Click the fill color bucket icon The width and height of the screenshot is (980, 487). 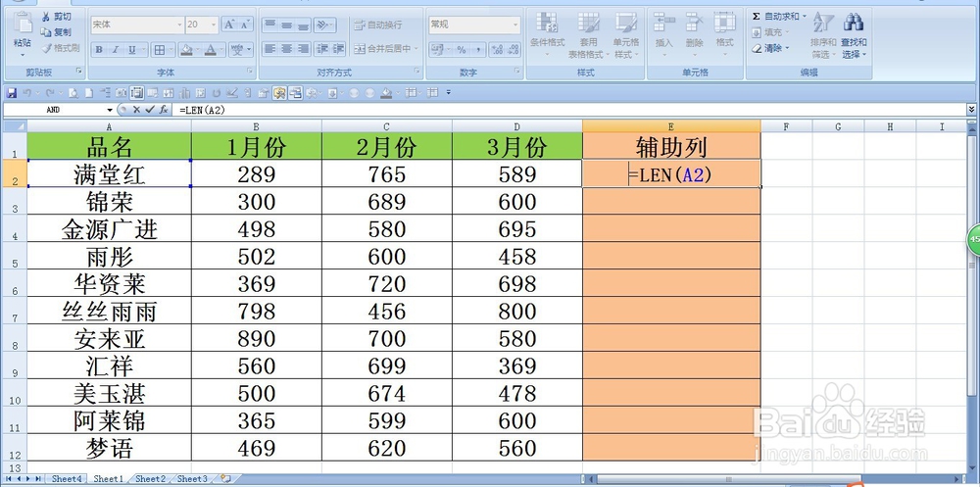(185, 49)
